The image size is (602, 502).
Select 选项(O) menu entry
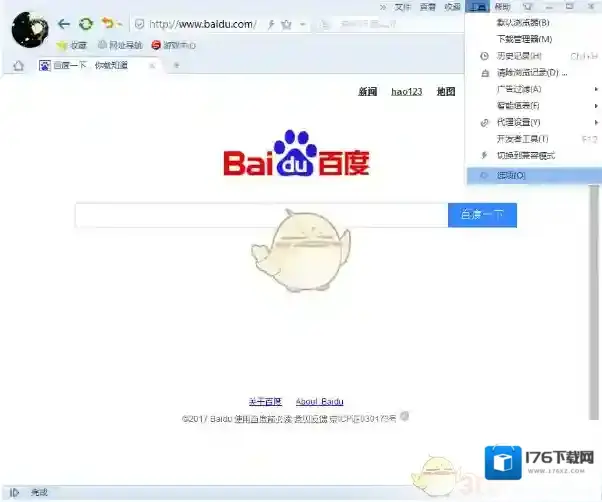(x=534, y=175)
